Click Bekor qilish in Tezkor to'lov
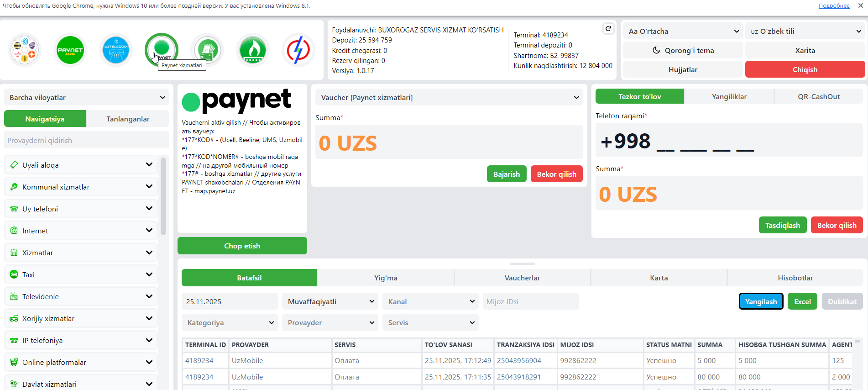Image resolution: width=868 pixels, height=390 pixels. click(837, 225)
